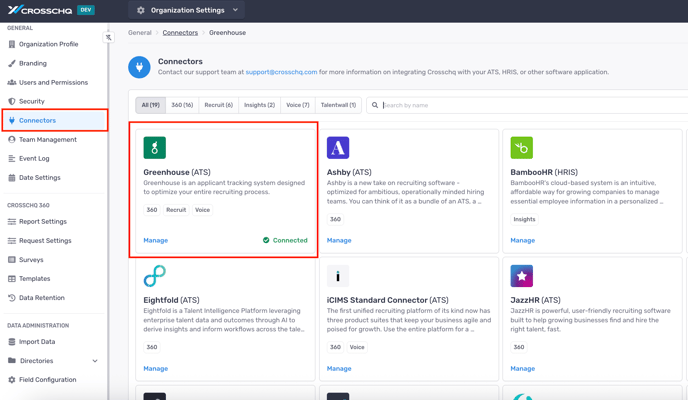This screenshot has height=400, width=688.
Task: Click the Directories folder icon
Action: click(x=12, y=361)
